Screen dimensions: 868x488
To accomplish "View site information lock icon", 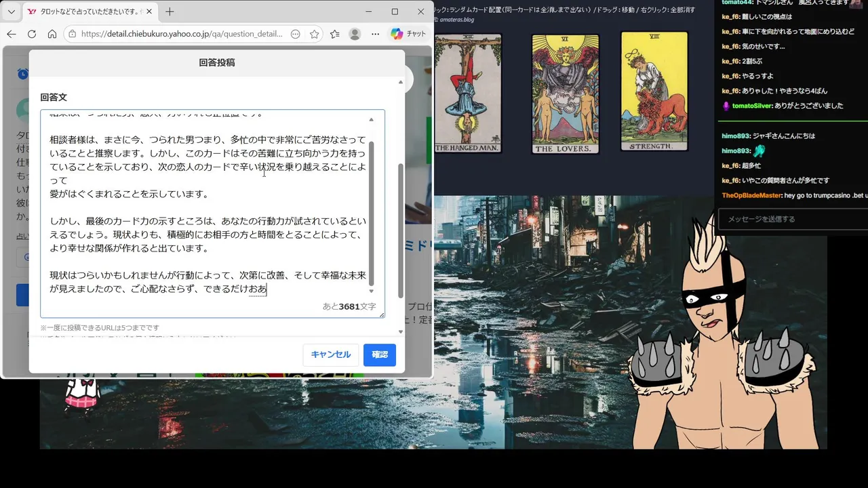I will 73,34.
